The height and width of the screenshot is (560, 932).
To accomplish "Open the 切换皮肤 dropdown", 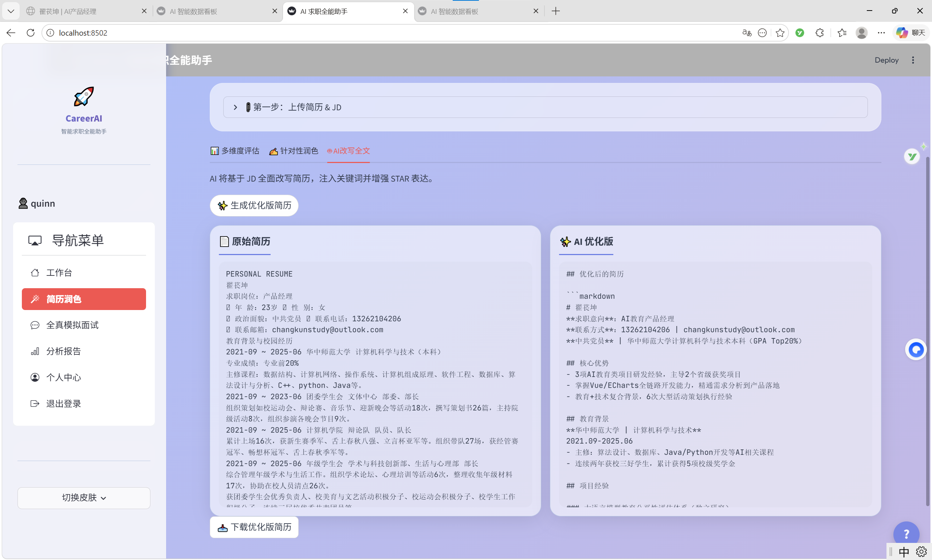I will coord(83,497).
